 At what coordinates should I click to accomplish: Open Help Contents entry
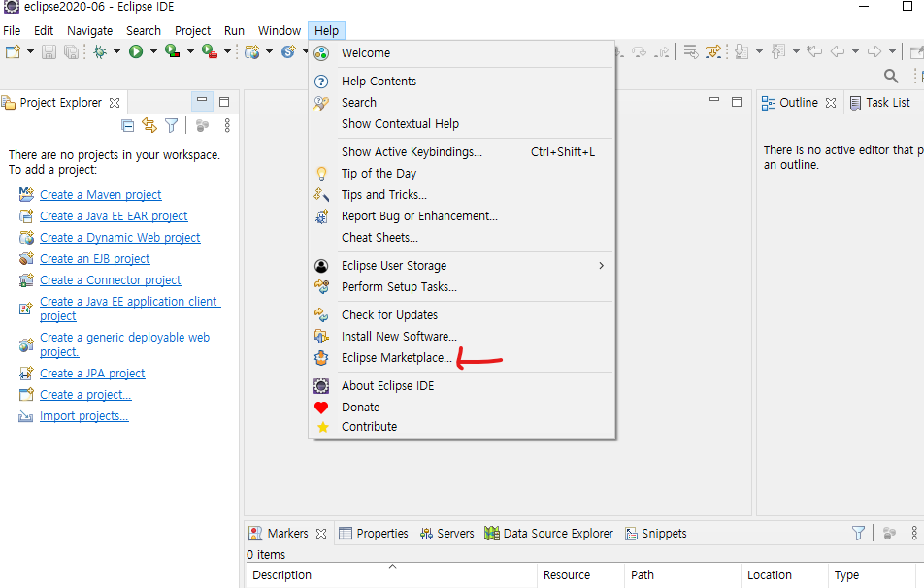(379, 82)
